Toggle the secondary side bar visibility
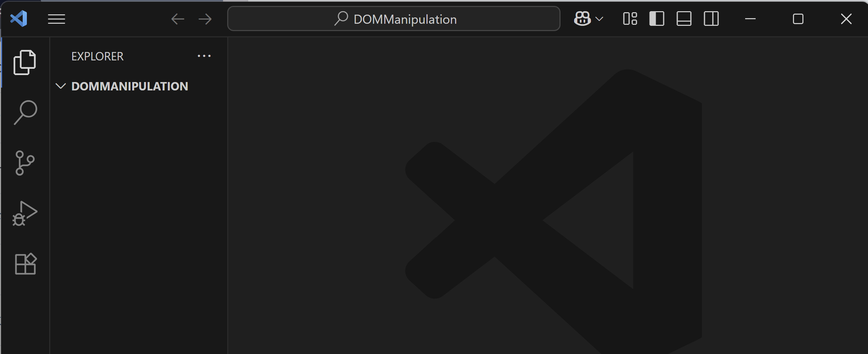Image resolution: width=868 pixels, height=354 pixels. (x=711, y=19)
